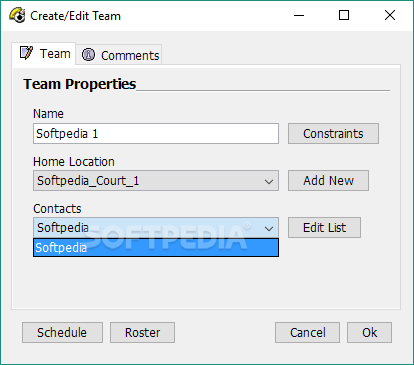
Task: Click the Name field containing Softpedia 1
Action: pyautogui.click(x=156, y=134)
